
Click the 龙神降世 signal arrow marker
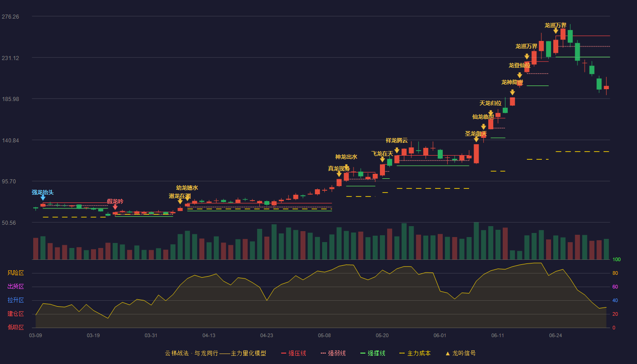512,92
